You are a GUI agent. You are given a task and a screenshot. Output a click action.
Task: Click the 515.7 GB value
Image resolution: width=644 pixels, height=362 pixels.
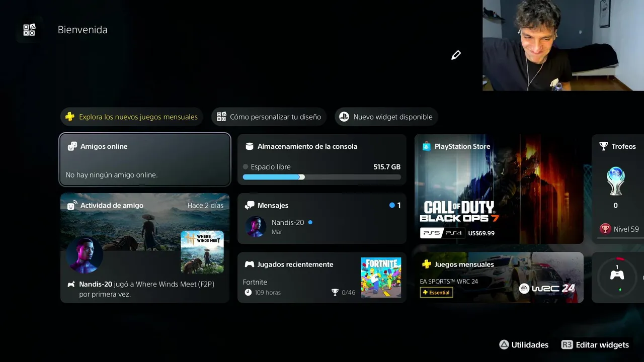[387, 166]
